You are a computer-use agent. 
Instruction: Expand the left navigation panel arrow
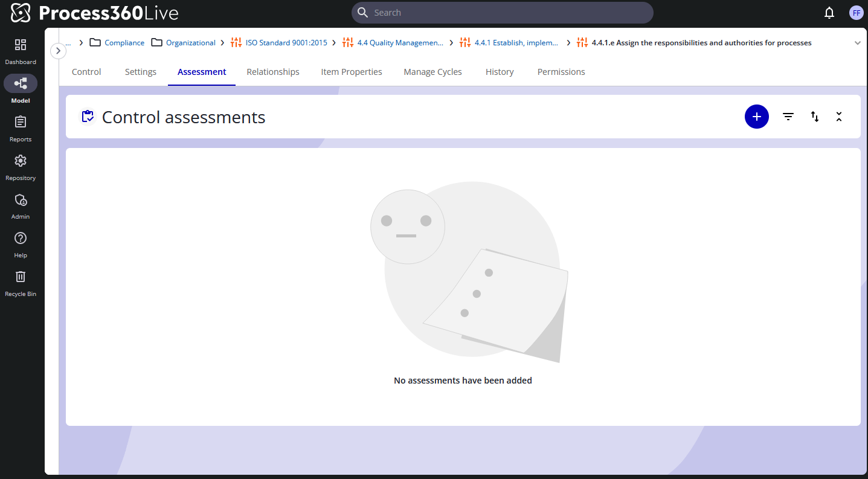pos(58,51)
